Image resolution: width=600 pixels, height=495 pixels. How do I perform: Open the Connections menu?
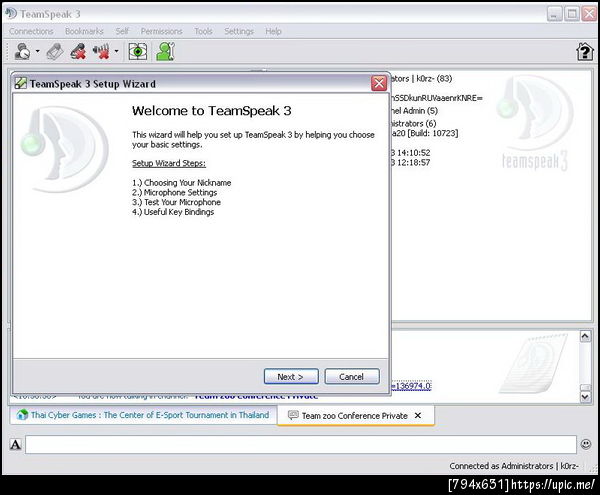point(31,31)
